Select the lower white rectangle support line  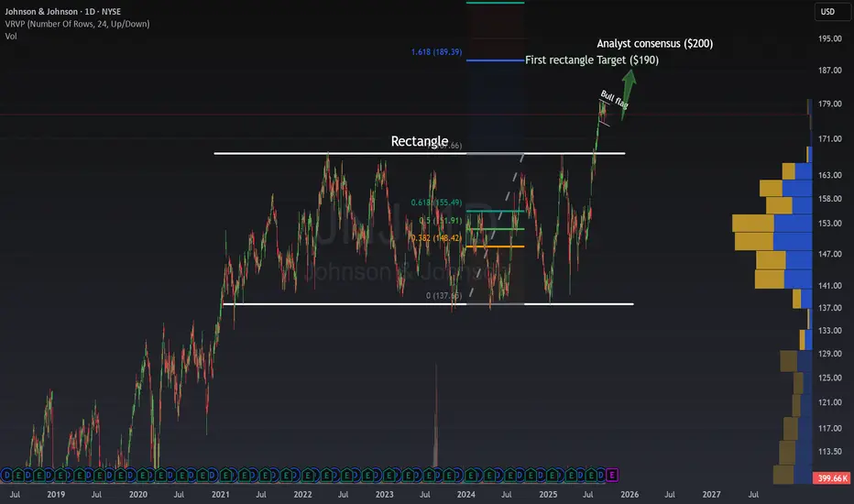428,304
